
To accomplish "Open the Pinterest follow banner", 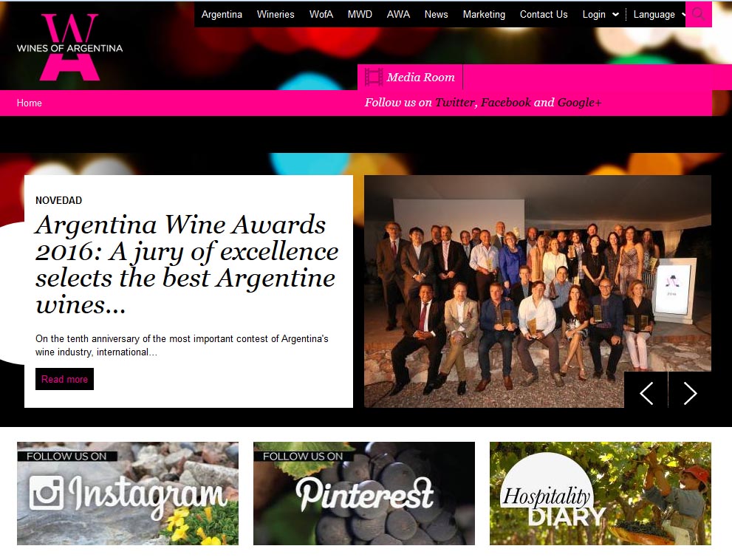I will tap(364, 494).
